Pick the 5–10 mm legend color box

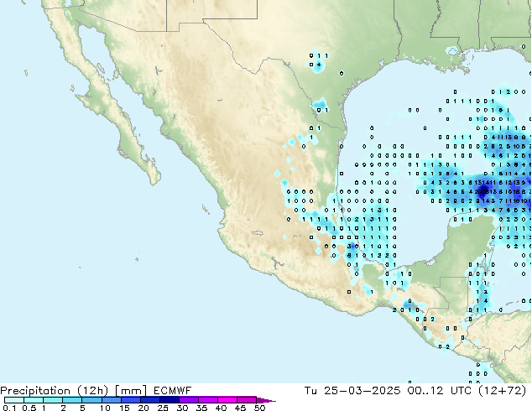[91, 400]
